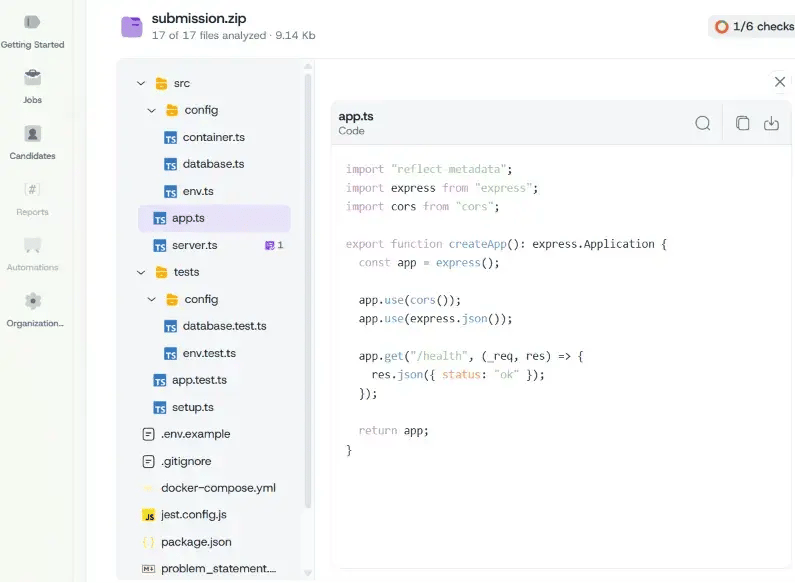The image size is (795, 583).
Task: Open the Reports hash icon
Action: pyautogui.click(x=32, y=190)
